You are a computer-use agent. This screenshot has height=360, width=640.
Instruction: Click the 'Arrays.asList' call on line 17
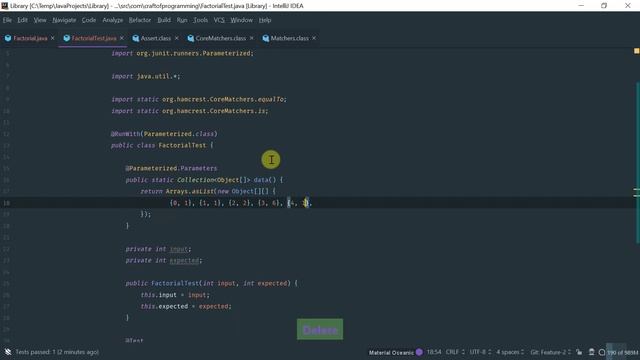click(189, 191)
